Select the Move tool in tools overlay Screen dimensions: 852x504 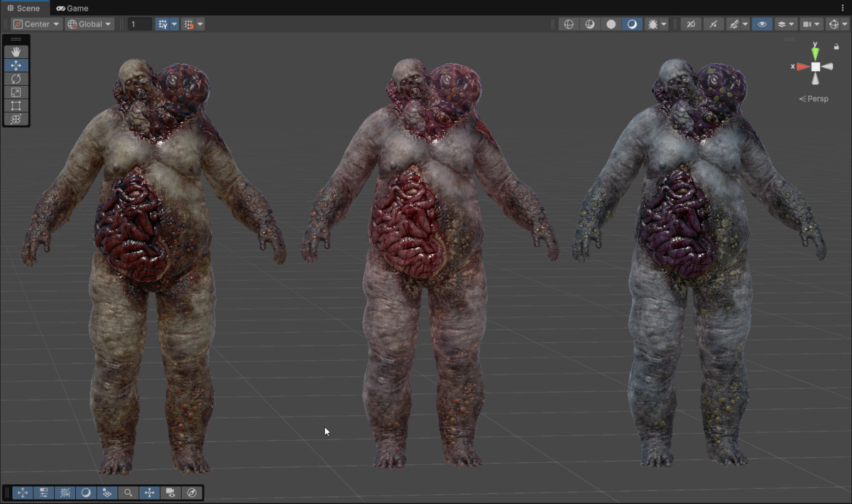16,65
